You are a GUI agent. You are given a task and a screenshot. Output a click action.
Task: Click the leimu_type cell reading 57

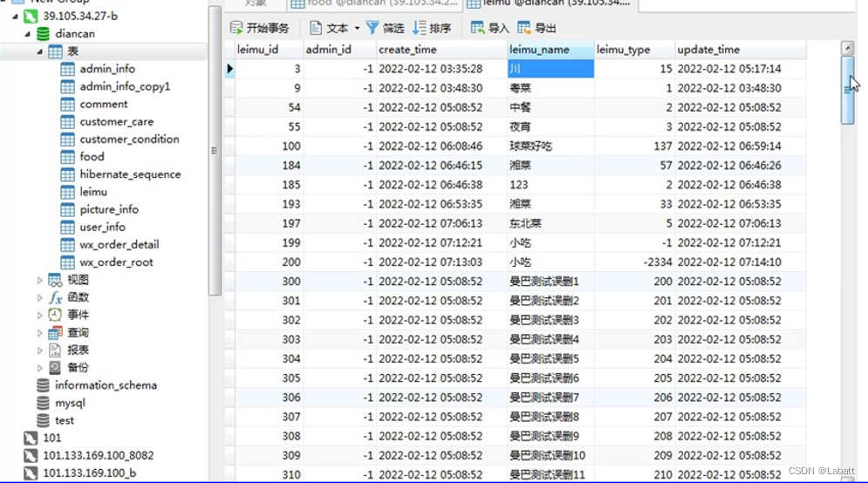point(635,166)
